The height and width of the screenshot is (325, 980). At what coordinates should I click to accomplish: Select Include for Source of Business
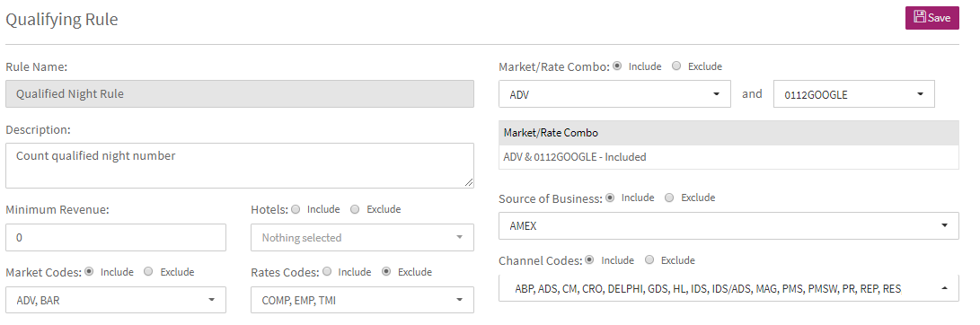click(x=610, y=198)
